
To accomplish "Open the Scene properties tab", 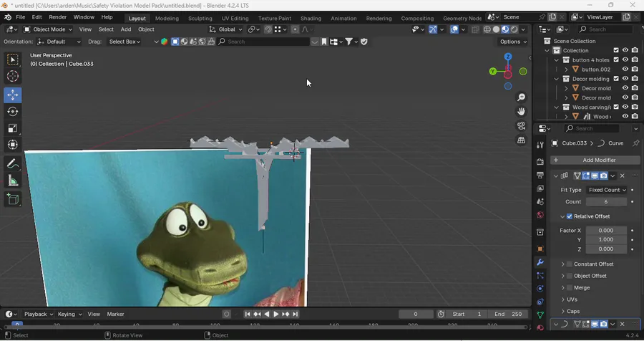I will [540, 201].
